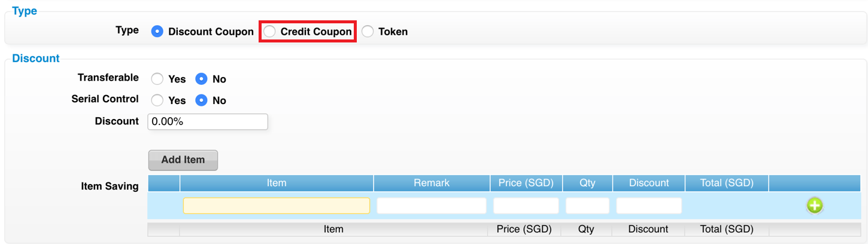Click the Discount percentage input field
The width and height of the screenshot is (868, 244).
coord(208,121)
